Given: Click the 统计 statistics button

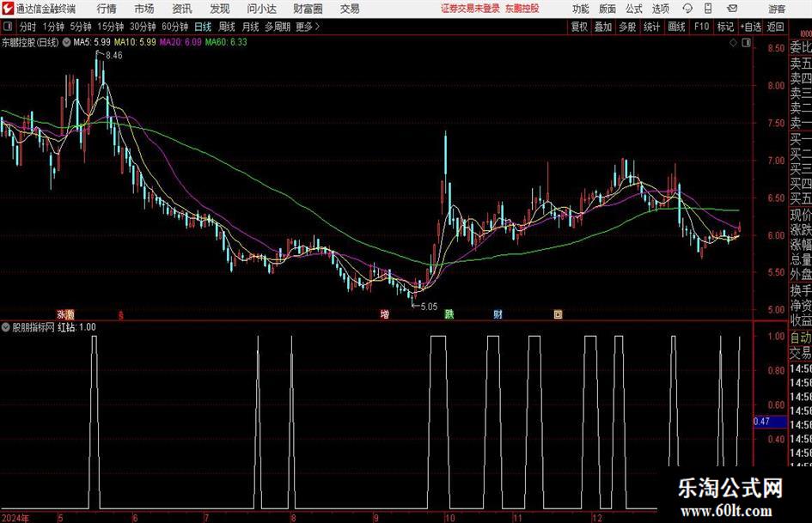Looking at the screenshot, I should [x=651, y=27].
